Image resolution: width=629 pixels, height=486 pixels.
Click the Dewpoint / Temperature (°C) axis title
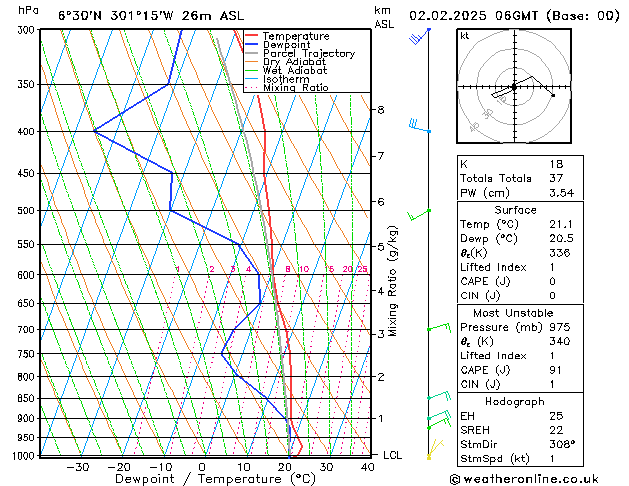click(215, 479)
